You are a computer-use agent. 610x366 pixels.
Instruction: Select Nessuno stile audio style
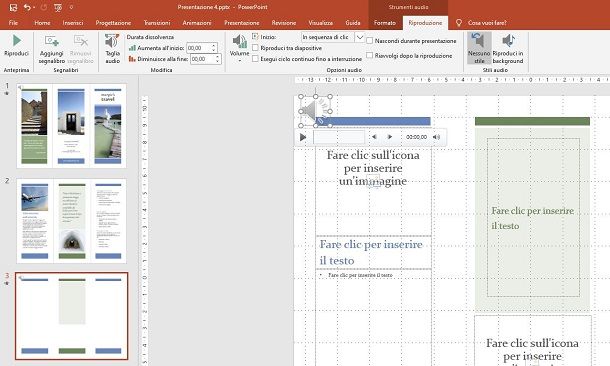tap(479, 48)
